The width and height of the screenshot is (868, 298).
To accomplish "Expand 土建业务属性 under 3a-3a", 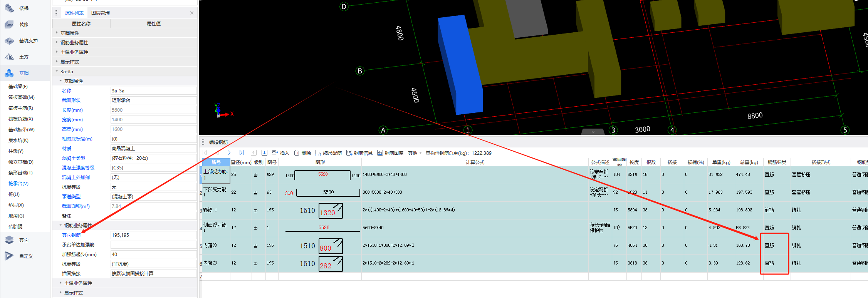I will [x=60, y=283].
